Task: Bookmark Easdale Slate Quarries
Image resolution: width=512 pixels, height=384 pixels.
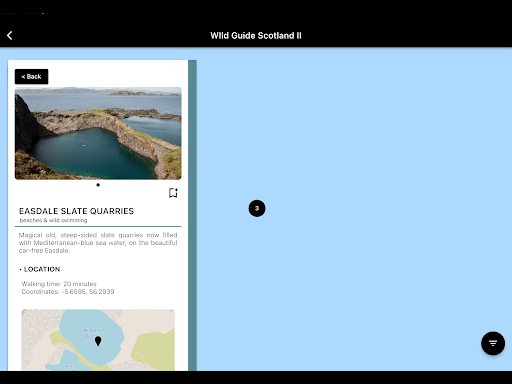Action: tap(173, 193)
